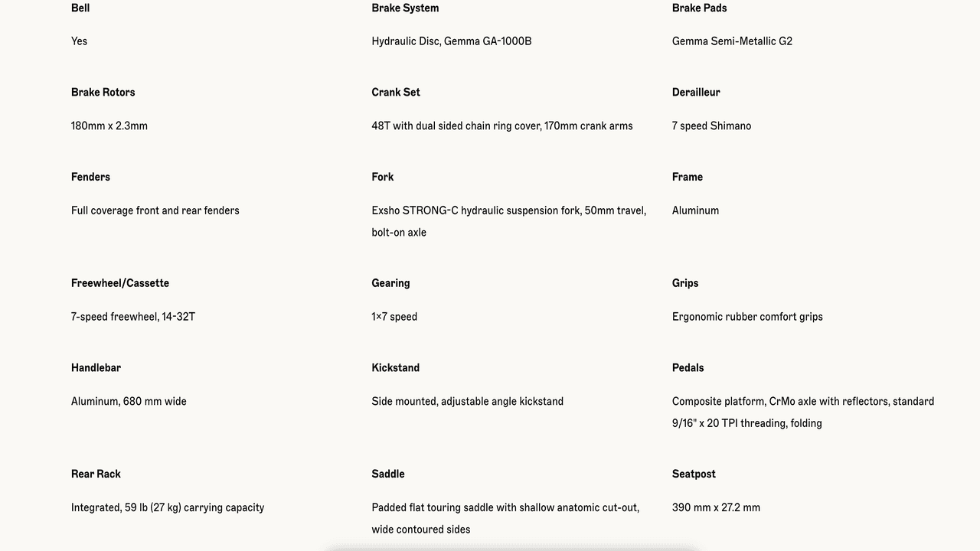This screenshot has width=980, height=551.
Task: Click the Brake Pads label
Action: pos(699,8)
